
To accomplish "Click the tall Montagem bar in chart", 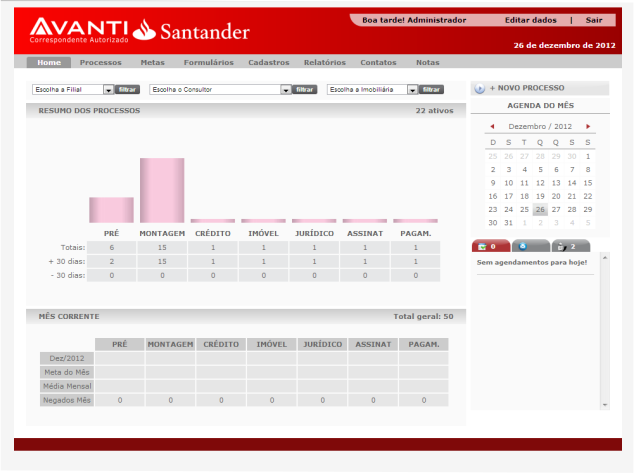I will click(161, 190).
